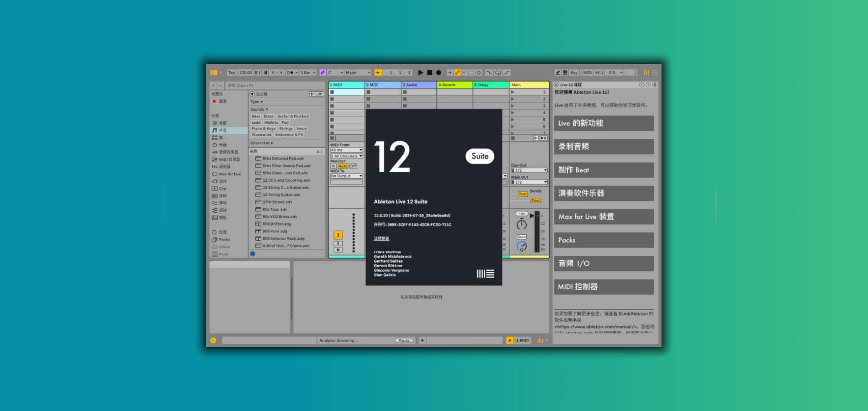Viewport: 868px width, 411px height.
Task: Select the 1 MIDI track header
Action: pos(346,85)
